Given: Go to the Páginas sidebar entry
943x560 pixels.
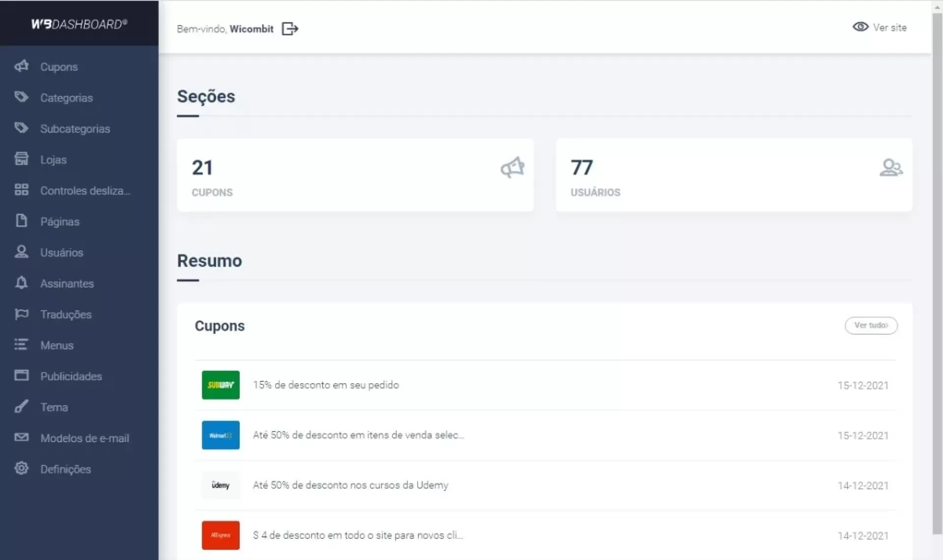Looking at the screenshot, I should [59, 221].
